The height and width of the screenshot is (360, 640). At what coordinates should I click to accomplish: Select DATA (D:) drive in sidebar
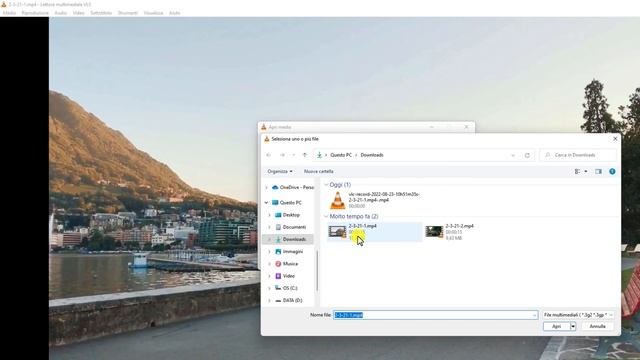pyautogui.click(x=289, y=300)
